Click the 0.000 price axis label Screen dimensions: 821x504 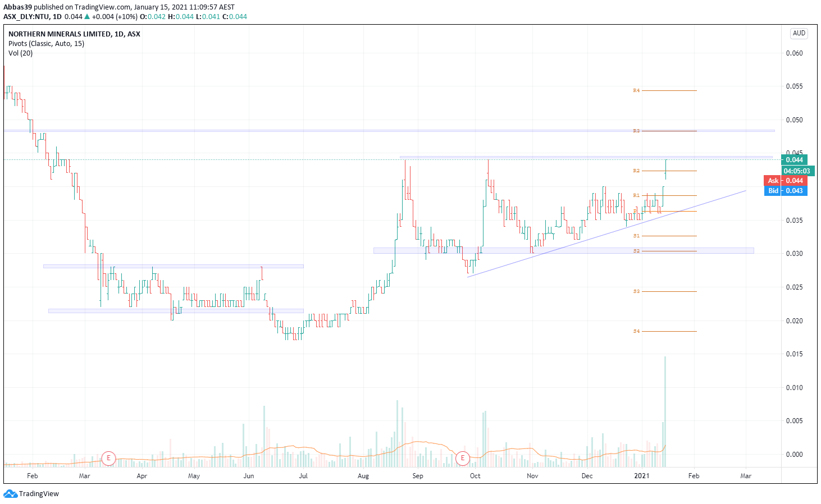point(794,455)
